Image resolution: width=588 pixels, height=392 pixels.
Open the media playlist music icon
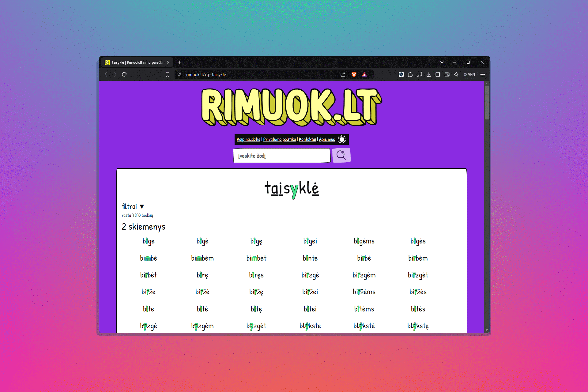click(x=420, y=74)
